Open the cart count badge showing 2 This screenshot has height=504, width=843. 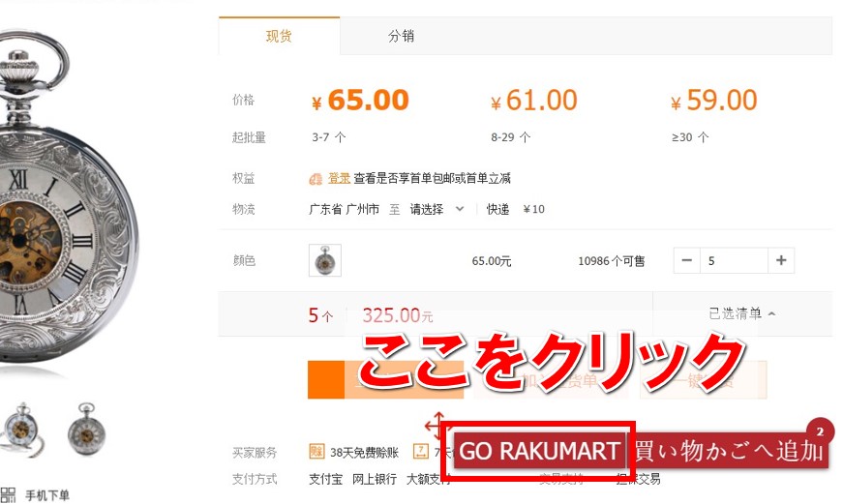pos(820,431)
